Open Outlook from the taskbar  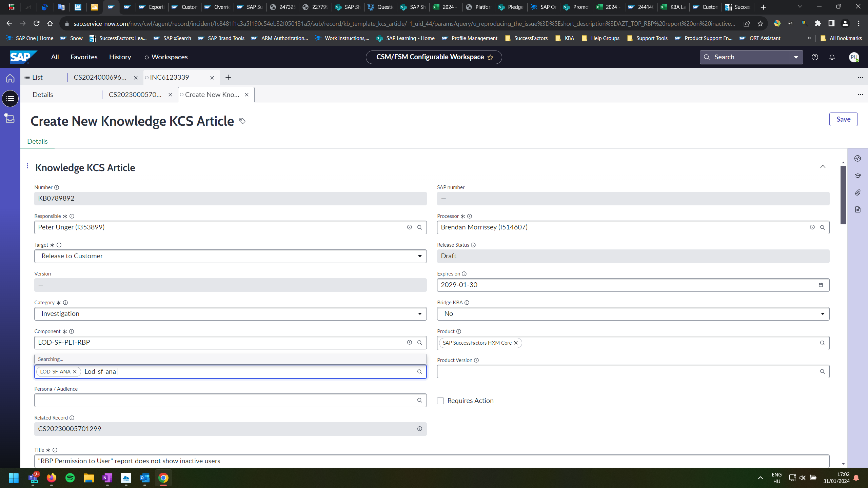[x=145, y=478]
